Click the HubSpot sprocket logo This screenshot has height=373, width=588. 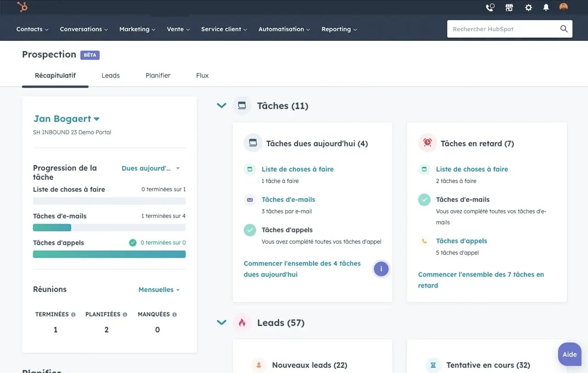coord(23,7)
